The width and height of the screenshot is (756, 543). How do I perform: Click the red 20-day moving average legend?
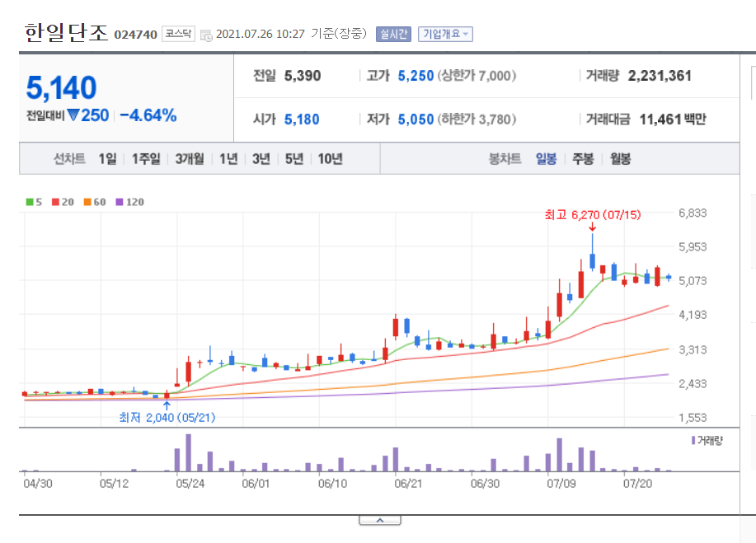[x=63, y=202]
